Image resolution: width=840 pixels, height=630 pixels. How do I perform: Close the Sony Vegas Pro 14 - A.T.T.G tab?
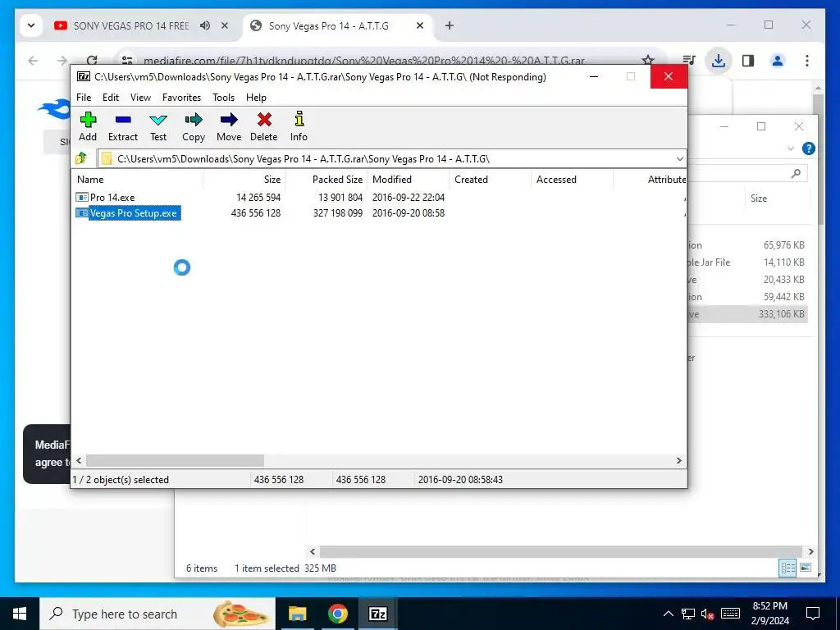(420, 25)
